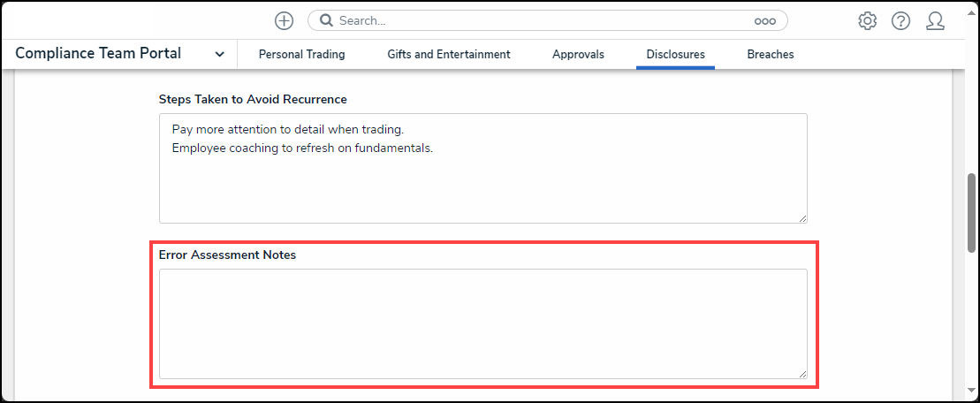Open the help question mark icon

coord(900,20)
